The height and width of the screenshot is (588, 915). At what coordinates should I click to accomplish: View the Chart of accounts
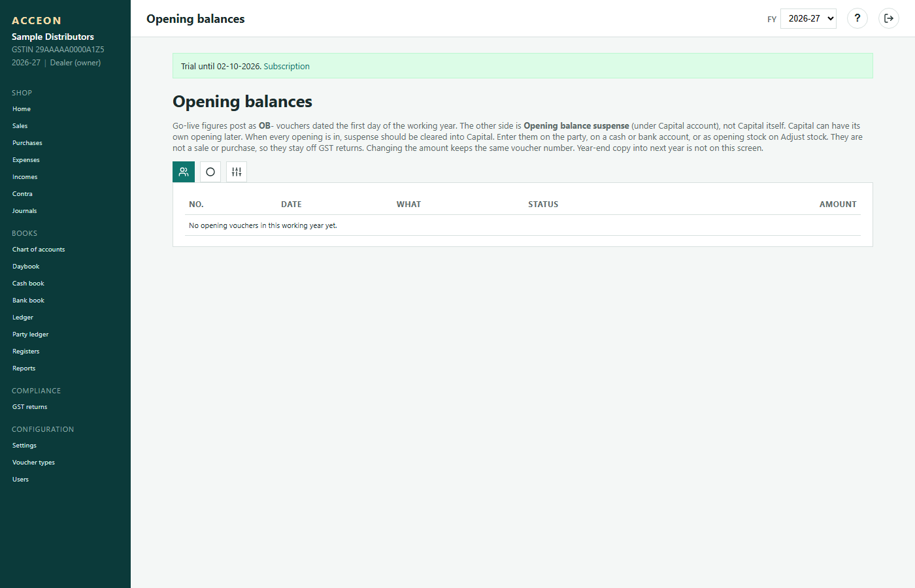click(39, 250)
